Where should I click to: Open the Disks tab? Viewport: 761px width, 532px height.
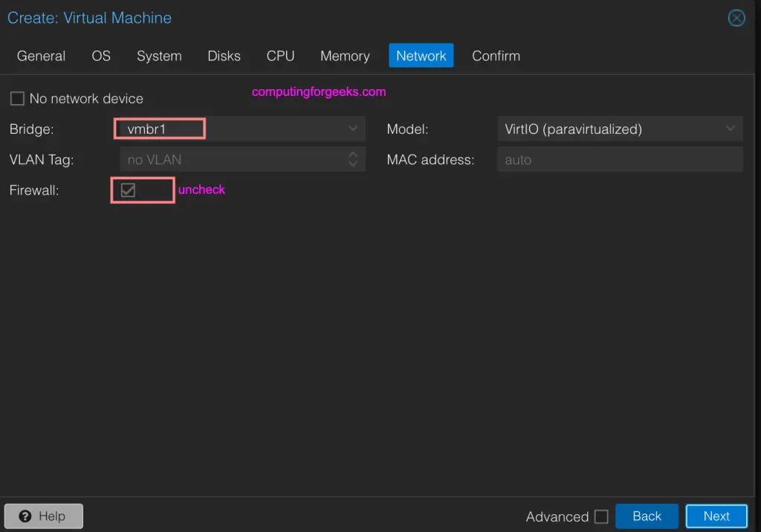click(x=224, y=56)
